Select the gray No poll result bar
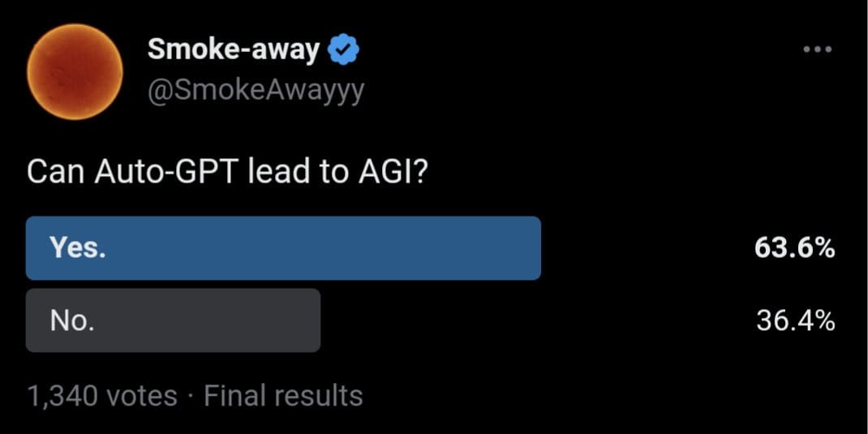The width and height of the screenshot is (868, 434). [173, 320]
